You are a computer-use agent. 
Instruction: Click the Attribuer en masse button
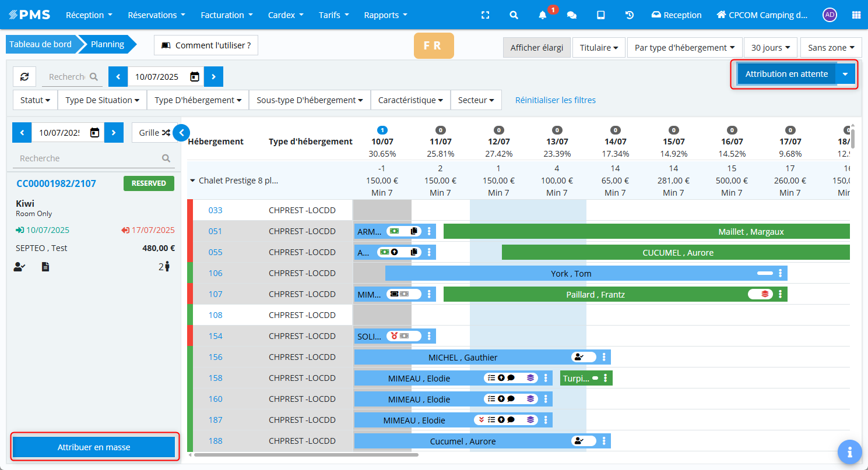point(94,447)
